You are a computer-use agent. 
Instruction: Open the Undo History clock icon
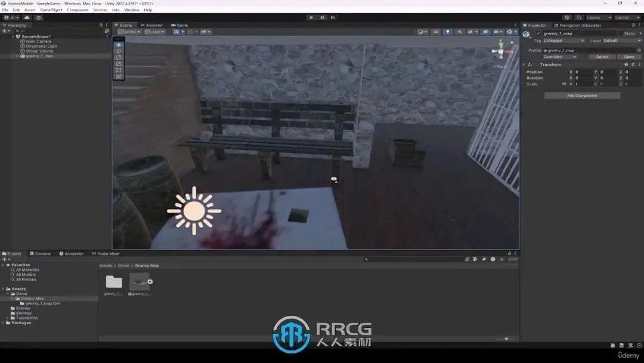click(567, 18)
